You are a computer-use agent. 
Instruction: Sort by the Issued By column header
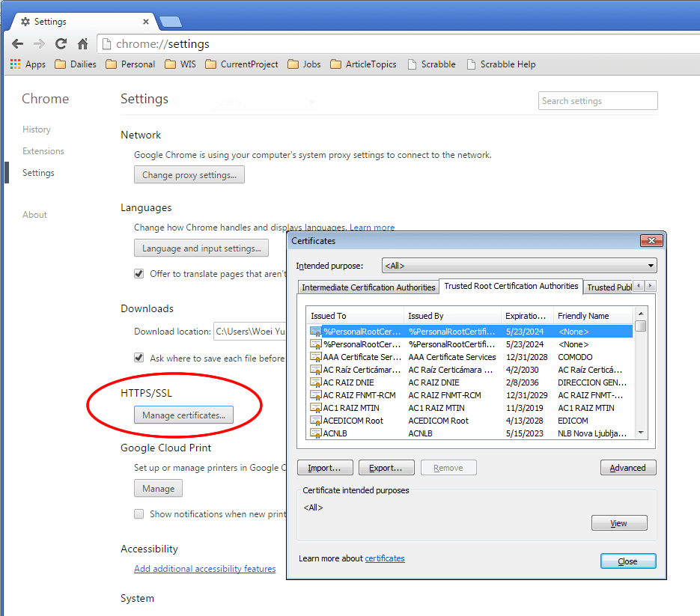452,316
